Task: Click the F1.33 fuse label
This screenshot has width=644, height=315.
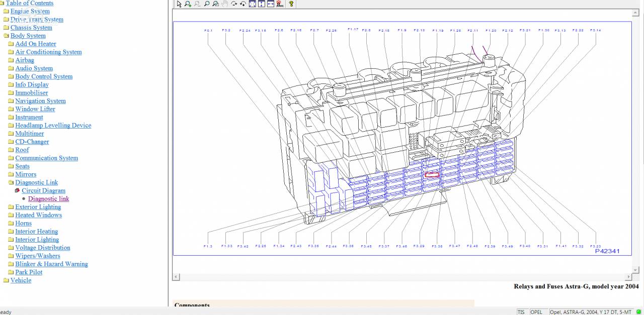Action: tap(227, 246)
